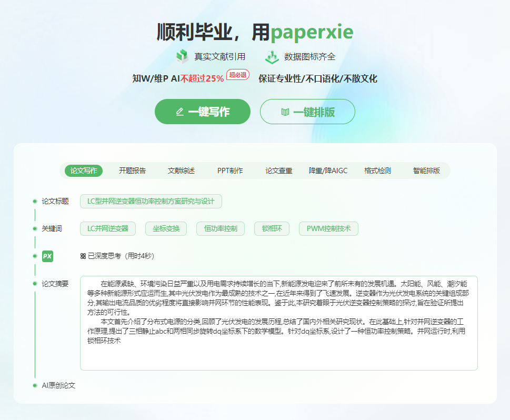Click the keyword tag 锁相环
Viewport: 510px width, 420px height.
click(x=272, y=229)
